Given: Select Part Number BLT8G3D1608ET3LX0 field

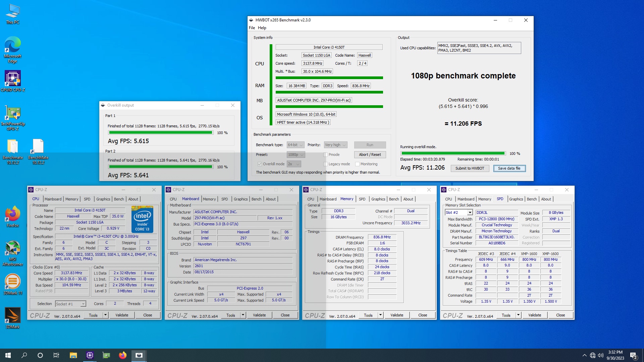Looking at the screenshot, I should pos(496,237).
